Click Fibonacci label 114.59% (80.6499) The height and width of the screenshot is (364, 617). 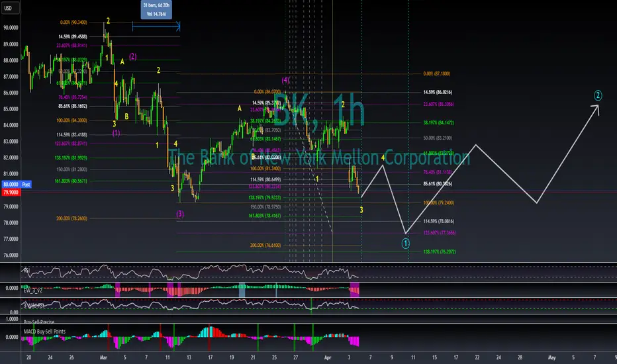(265, 179)
